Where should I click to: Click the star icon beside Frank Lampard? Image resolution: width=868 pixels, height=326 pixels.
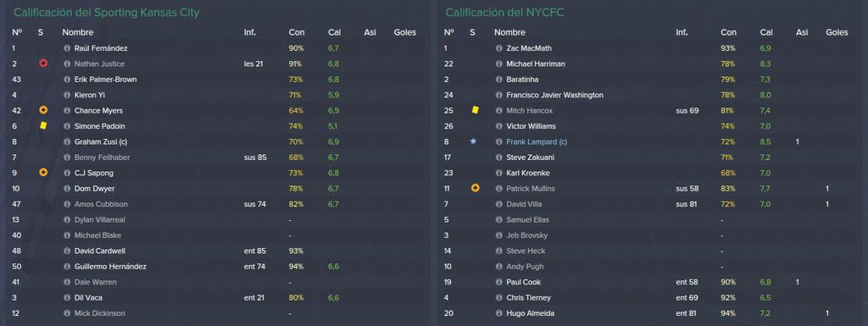pyautogui.click(x=473, y=141)
